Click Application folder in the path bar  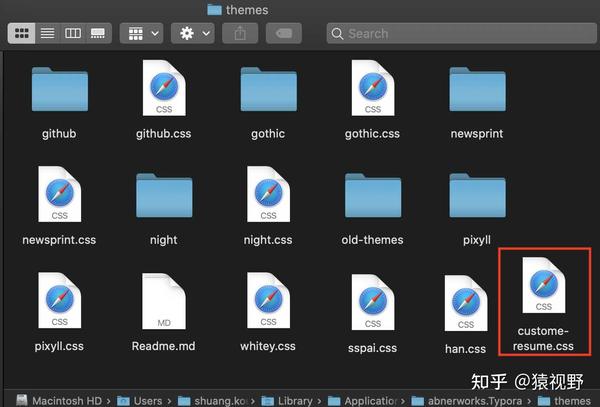(363, 400)
